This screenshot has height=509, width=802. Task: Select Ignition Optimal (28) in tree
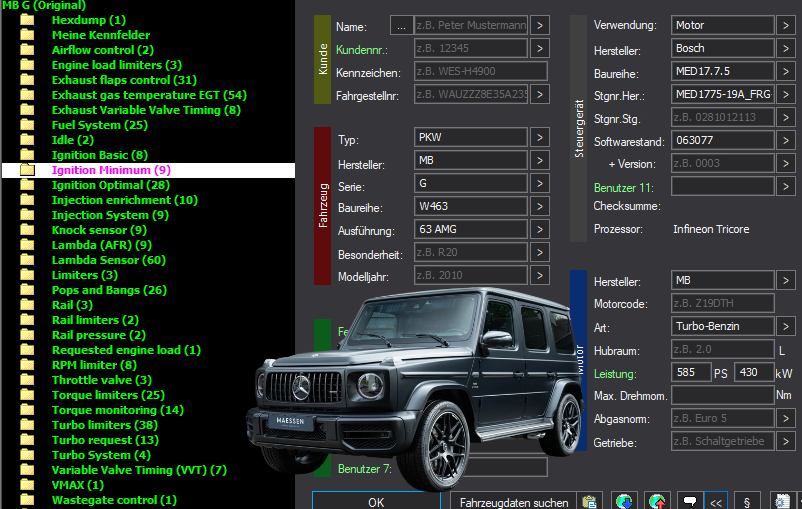tap(110, 185)
